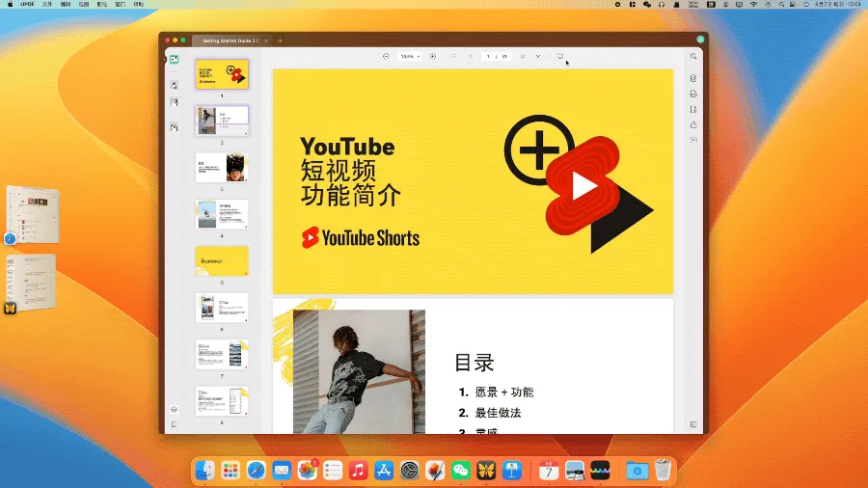Click the second right-sidebar tool icon
This screenshot has width=868, height=488.
pos(693,94)
